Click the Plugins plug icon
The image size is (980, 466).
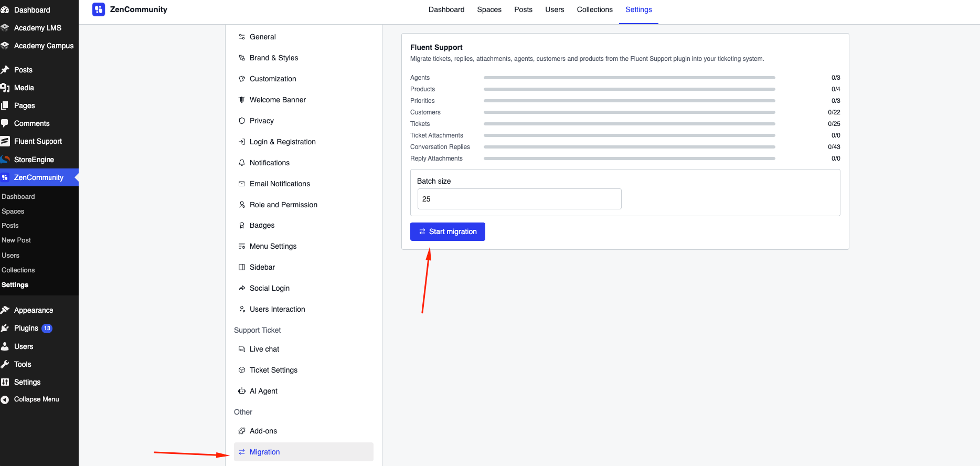coord(5,328)
